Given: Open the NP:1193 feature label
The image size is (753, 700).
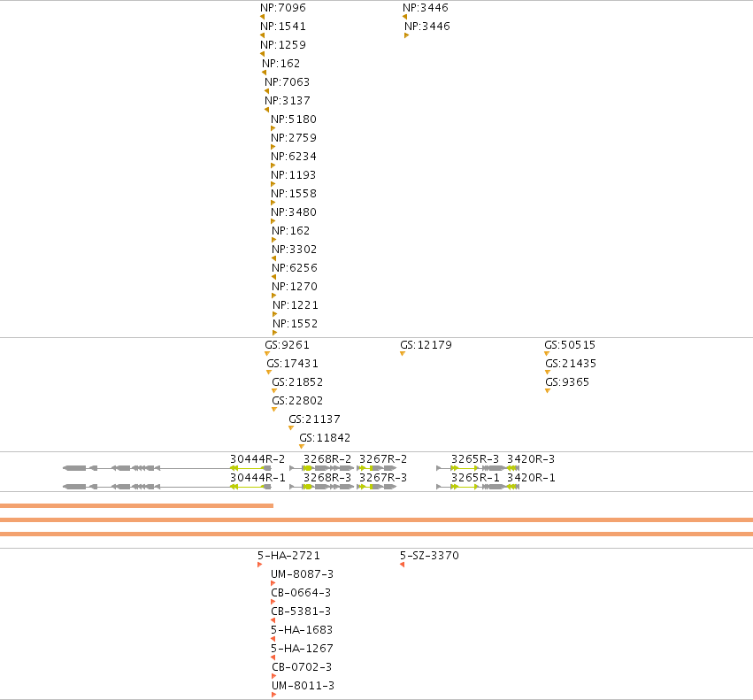Looking at the screenshot, I should coord(294,175).
